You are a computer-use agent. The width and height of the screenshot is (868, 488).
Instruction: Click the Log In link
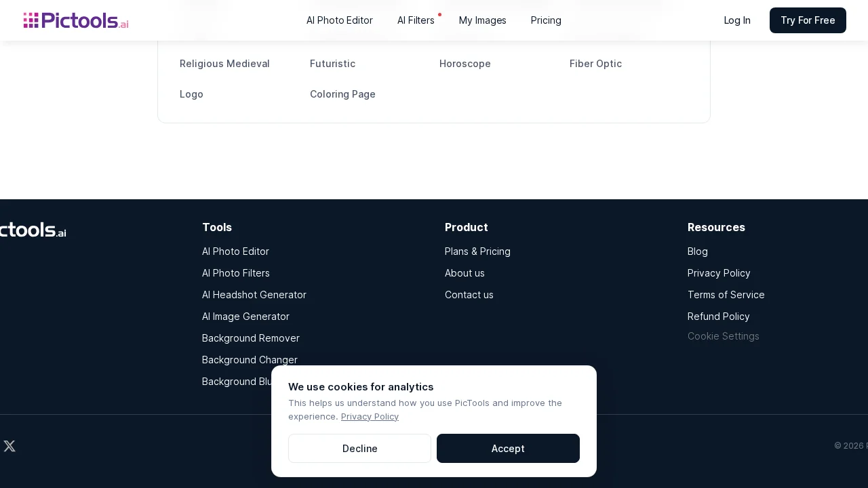click(737, 20)
